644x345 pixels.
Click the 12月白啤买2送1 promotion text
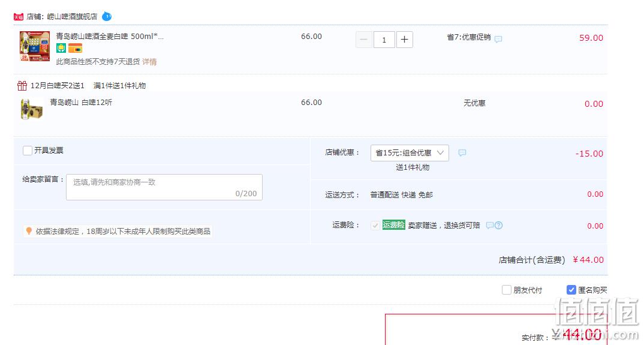click(x=57, y=86)
